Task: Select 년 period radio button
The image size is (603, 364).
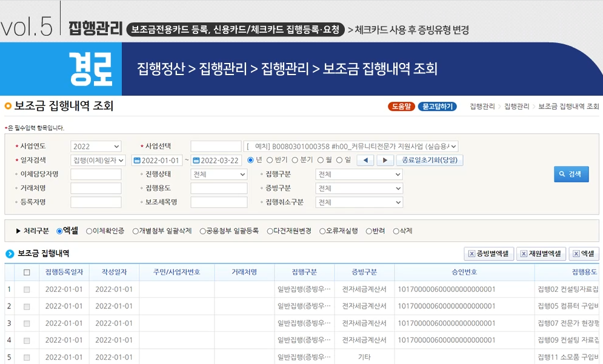Action: pos(251,160)
